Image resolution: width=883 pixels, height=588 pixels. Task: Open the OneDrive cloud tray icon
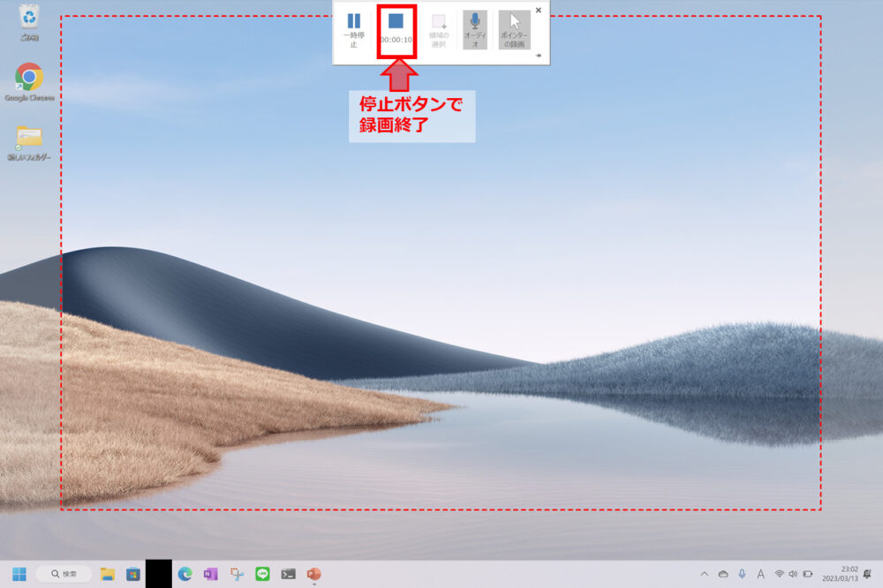click(x=723, y=574)
